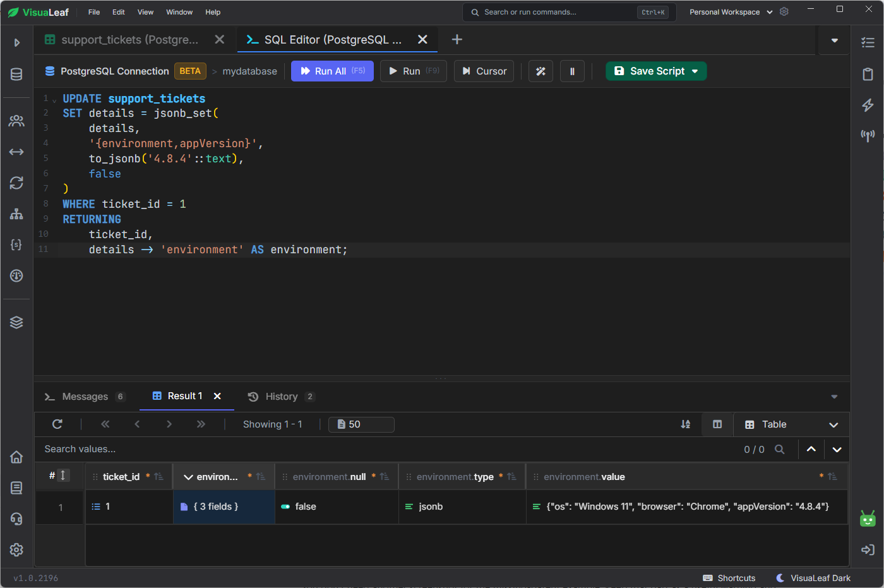Image resolution: width=884 pixels, height=588 pixels.
Task: Open the support headset sidebar icon
Action: point(16,519)
